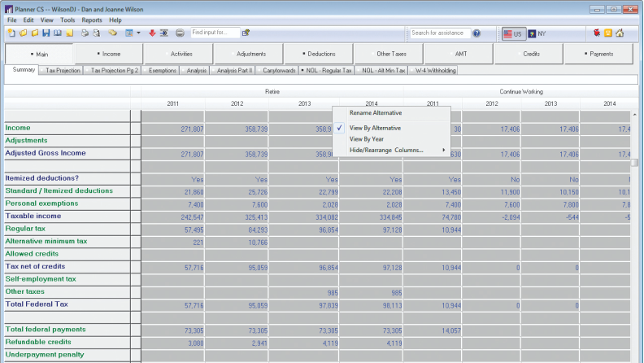Image resolution: width=644 pixels, height=363 pixels.
Task: Click the second yellow folder toolbar icon
Action: tap(34, 33)
